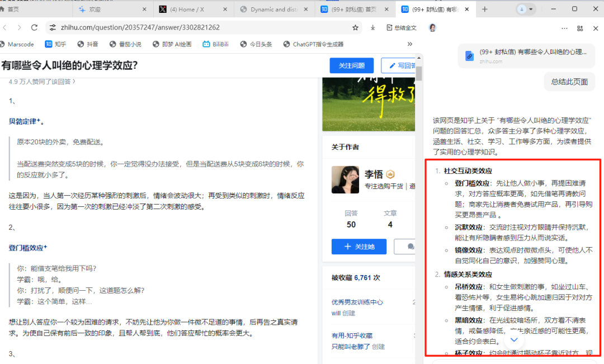
Task: Switch to the Dynamic and dist tab
Action: (x=273, y=10)
